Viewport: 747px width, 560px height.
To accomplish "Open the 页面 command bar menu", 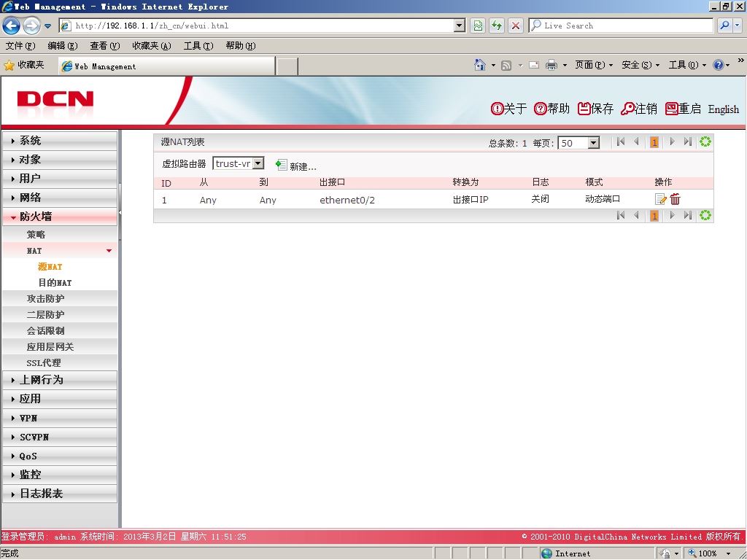I will (594, 65).
